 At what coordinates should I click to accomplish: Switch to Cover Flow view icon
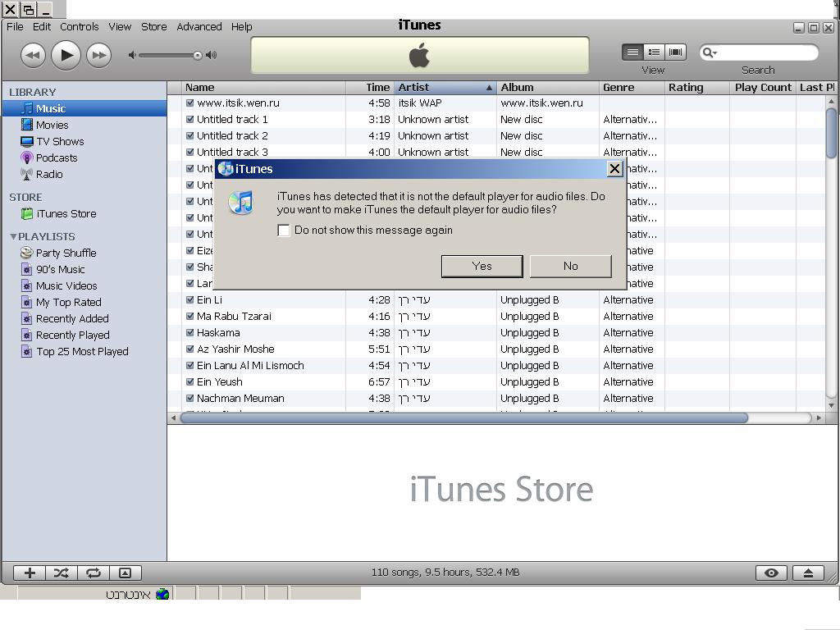pyautogui.click(x=676, y=52)
